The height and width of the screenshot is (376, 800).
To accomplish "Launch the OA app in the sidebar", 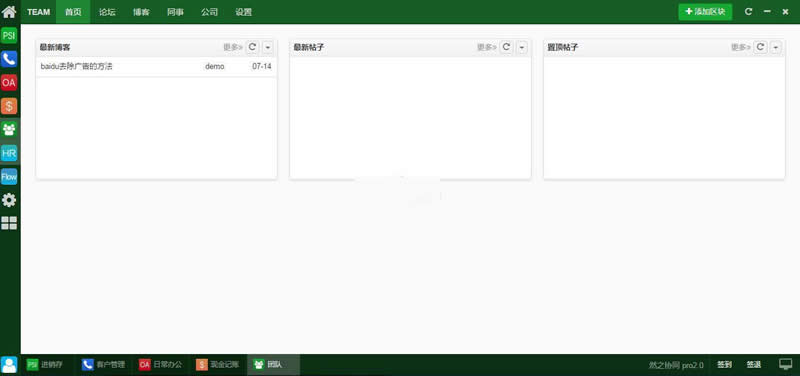I will pos(9,82).
